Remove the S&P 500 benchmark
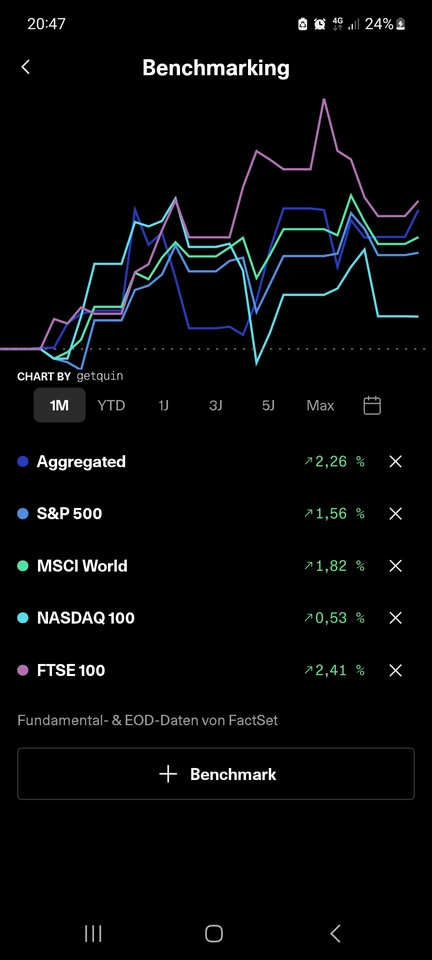Screen dimensions: 432x960 click(x=395, y=514)
